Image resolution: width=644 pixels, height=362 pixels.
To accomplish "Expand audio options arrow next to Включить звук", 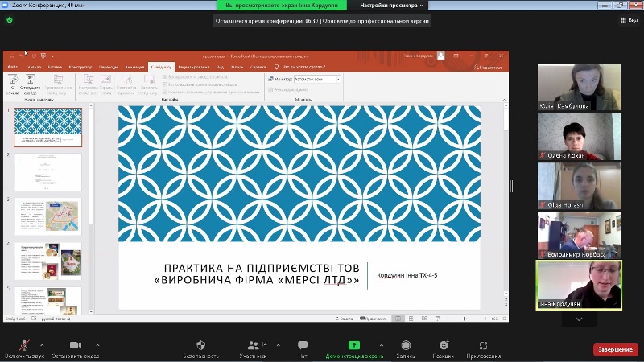I will 42,345.
